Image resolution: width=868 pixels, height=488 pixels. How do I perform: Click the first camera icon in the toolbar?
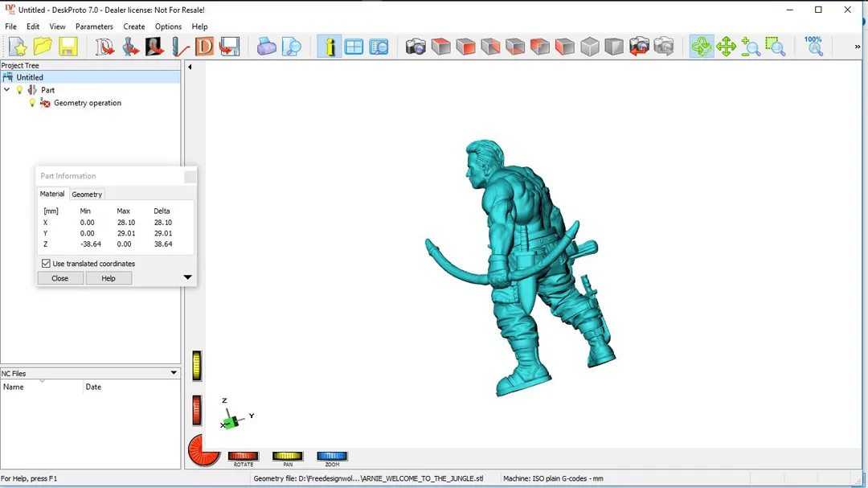[416, 47]
